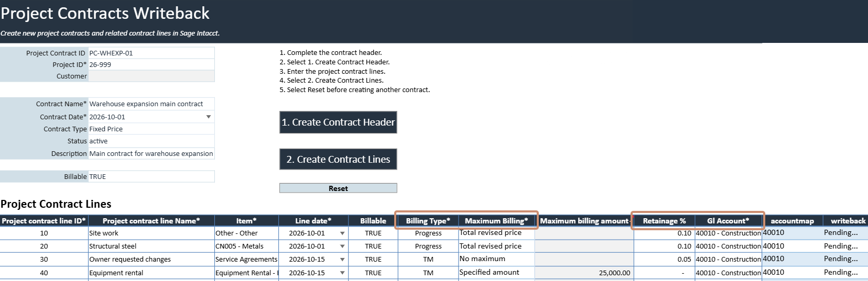Select the Description field
Image resolution: width=868 pixels, height=281 pixels.
click(x=151, y=154)
